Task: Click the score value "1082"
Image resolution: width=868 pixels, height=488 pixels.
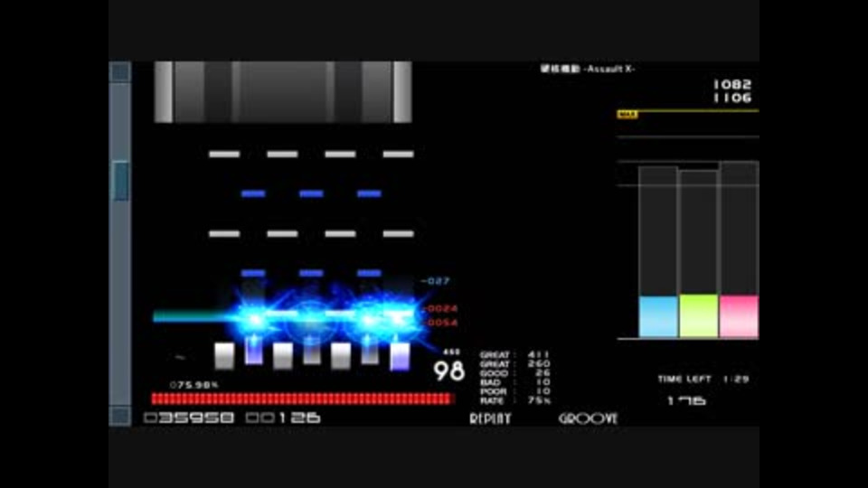Action: 732,85
